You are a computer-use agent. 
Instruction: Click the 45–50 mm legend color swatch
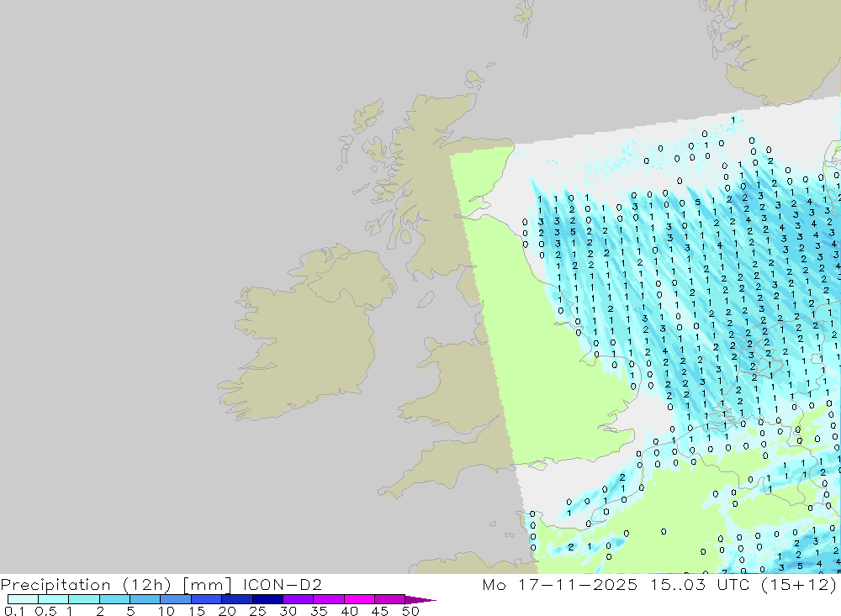click(389, 599)
